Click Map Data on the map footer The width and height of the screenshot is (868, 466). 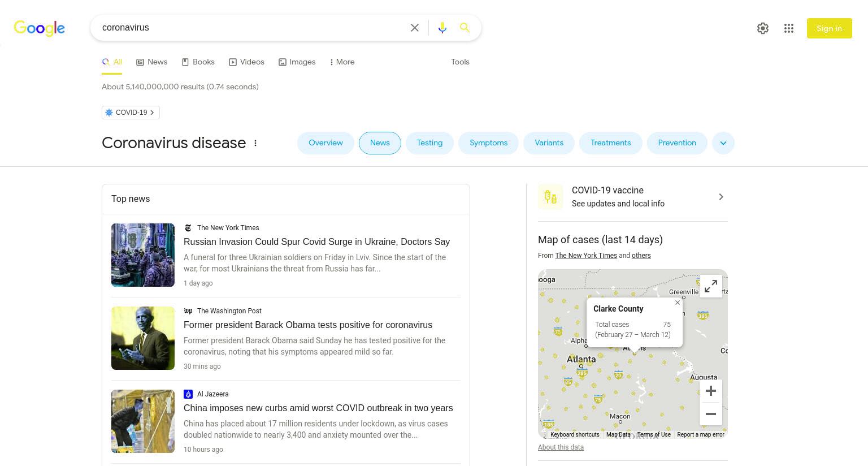pyautogui.click(x=618, y=435)
